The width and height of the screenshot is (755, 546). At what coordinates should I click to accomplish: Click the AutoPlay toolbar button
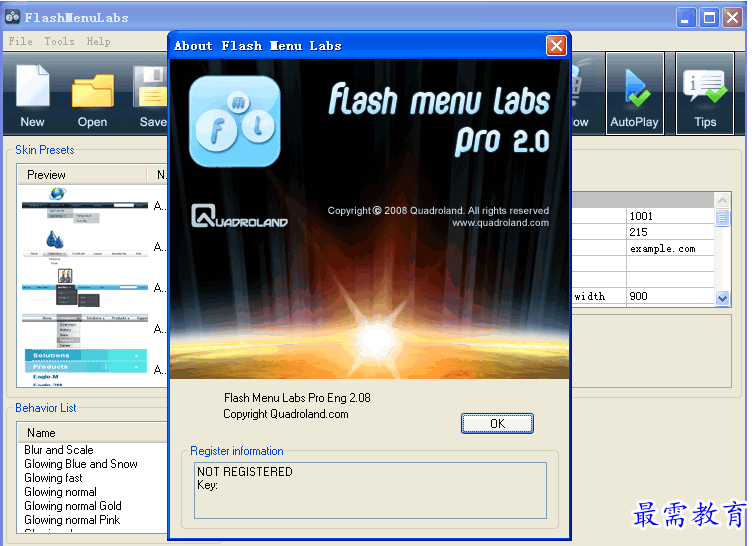tap(635, 93)
